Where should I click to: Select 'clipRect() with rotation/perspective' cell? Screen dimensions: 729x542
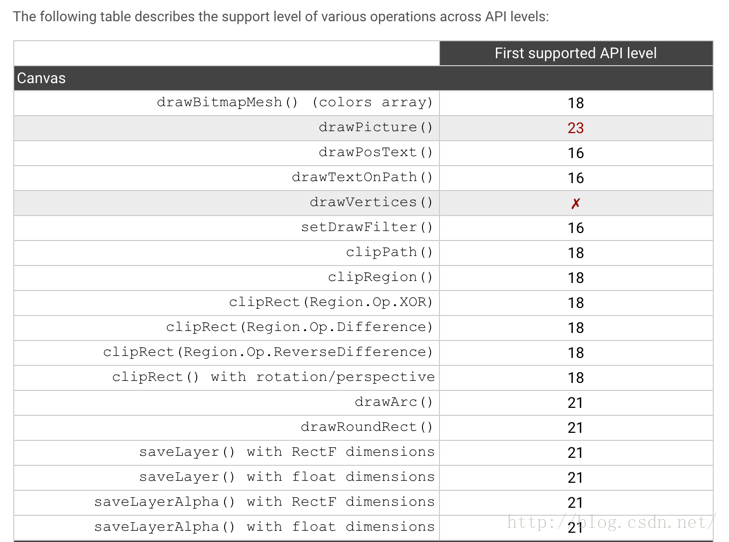point(273,377)
